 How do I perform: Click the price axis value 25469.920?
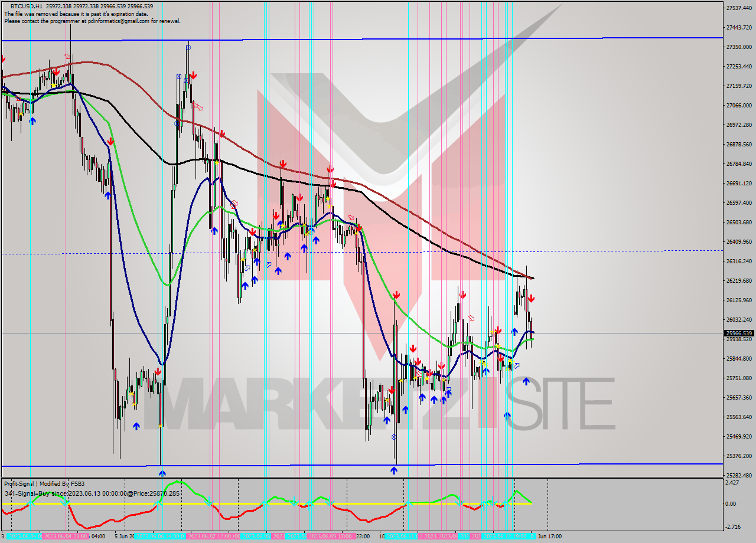coord(739,437)
